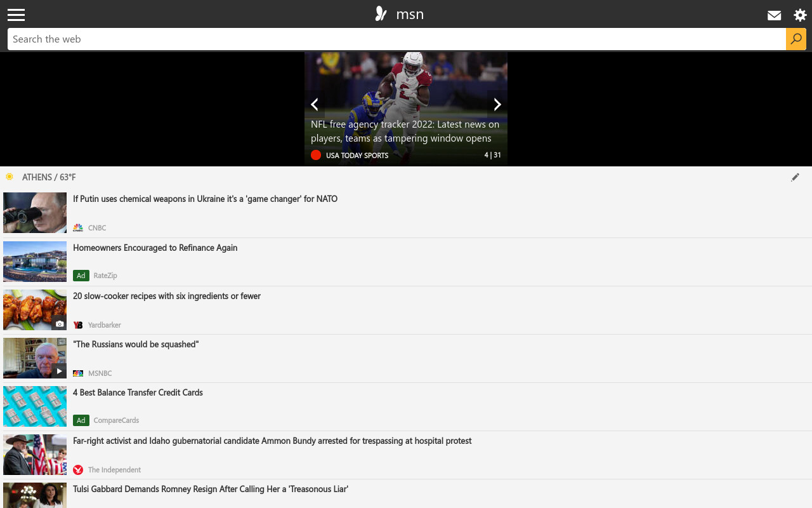Viewport: 812px width, 508px height.
Task: Open Tulsi Gabbard Romney article
Action: coord(211,489)
